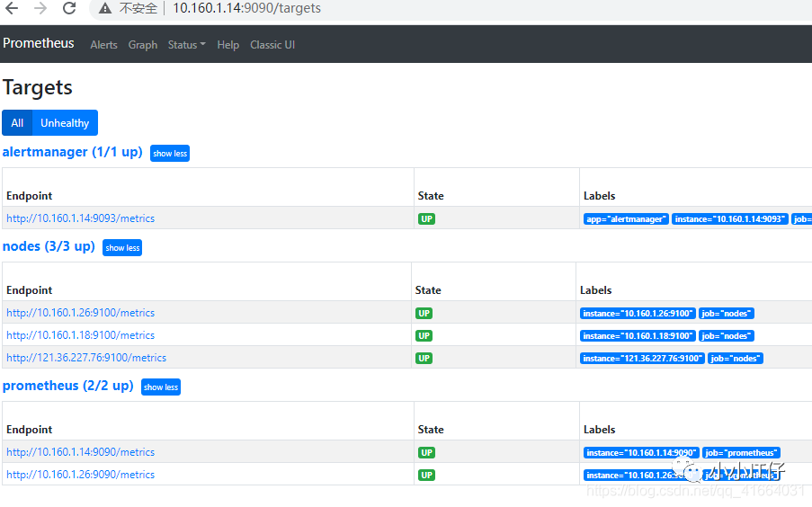Screen dimensions: 812x507
Task: Click the UP badge for 10.160.1.14:9090
Action: point(427,453)
